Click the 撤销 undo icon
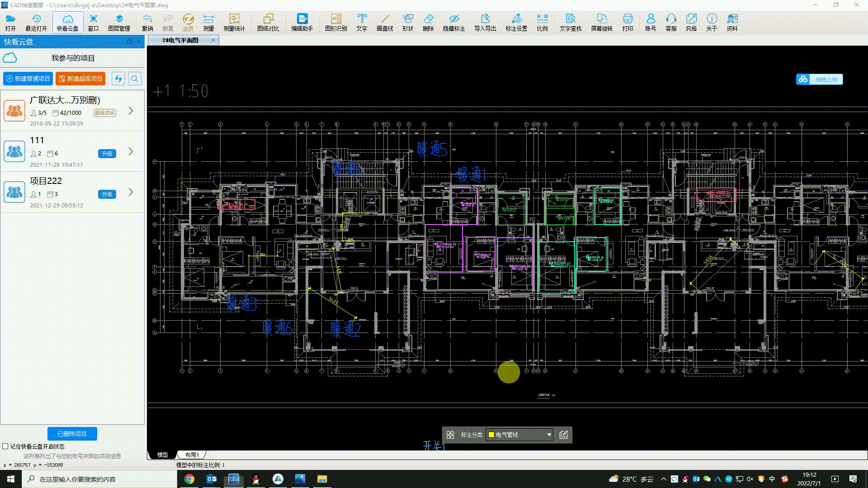The image size is (868, 488). [x=147, y=22]
